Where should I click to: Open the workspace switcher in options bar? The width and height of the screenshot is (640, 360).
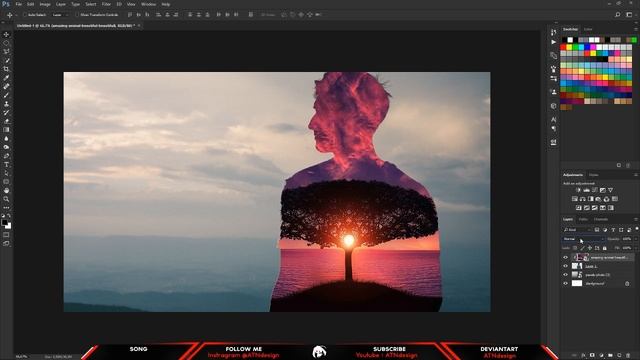(629, 15)
